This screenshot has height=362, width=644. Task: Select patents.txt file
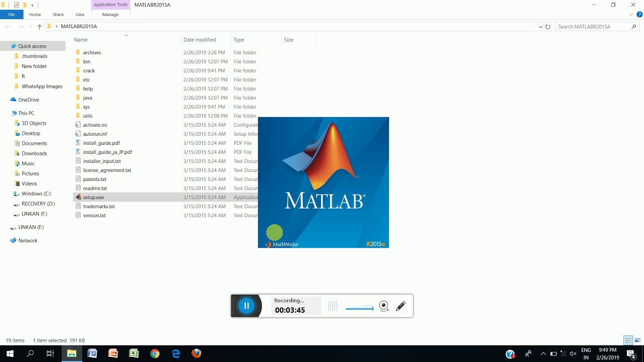coord(95,179)
